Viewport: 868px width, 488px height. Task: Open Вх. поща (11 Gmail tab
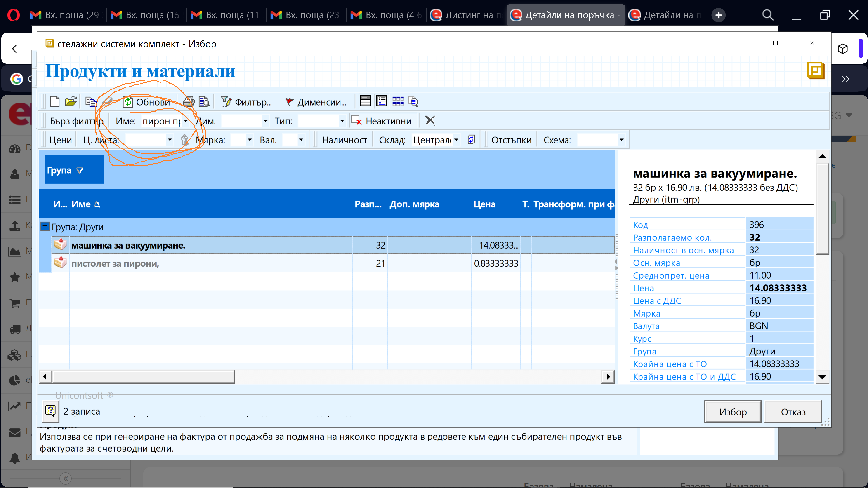pos(225,15)
